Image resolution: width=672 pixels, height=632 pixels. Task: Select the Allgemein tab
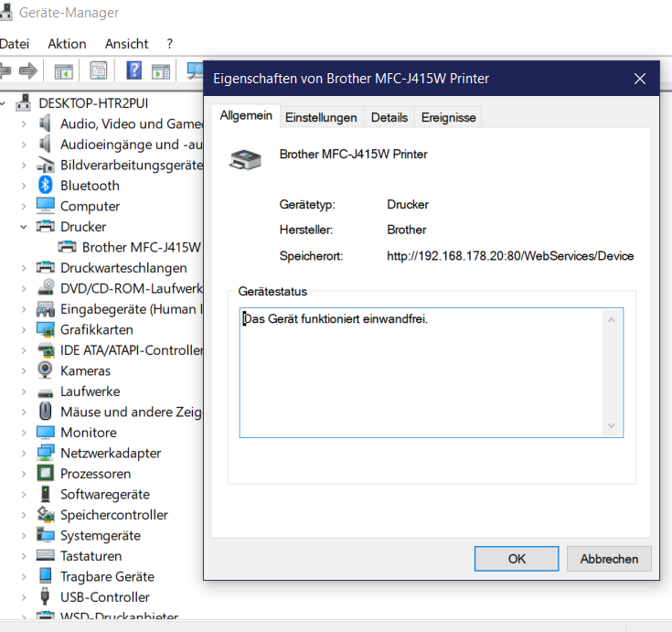point(246,116)
